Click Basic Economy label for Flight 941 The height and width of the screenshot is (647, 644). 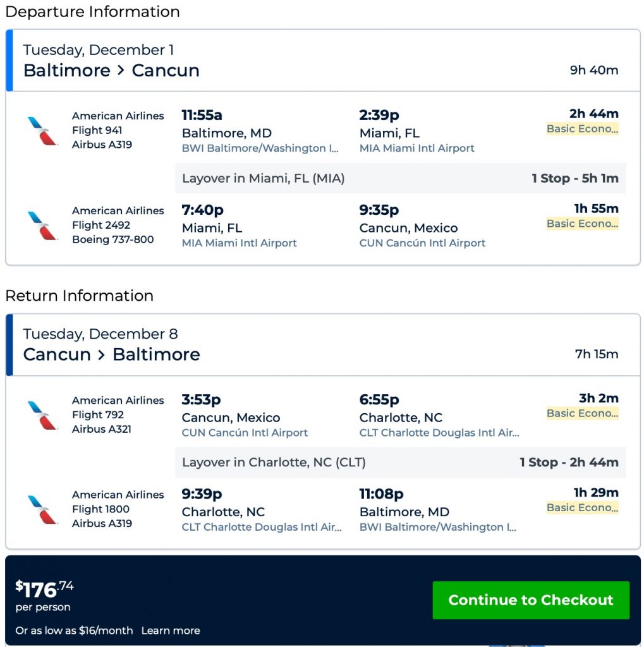(582, 129)
